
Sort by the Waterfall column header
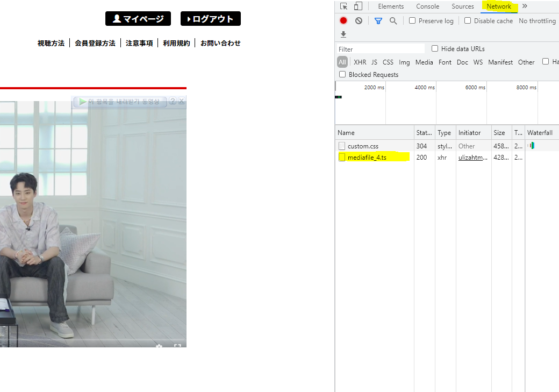click(542, 133)
